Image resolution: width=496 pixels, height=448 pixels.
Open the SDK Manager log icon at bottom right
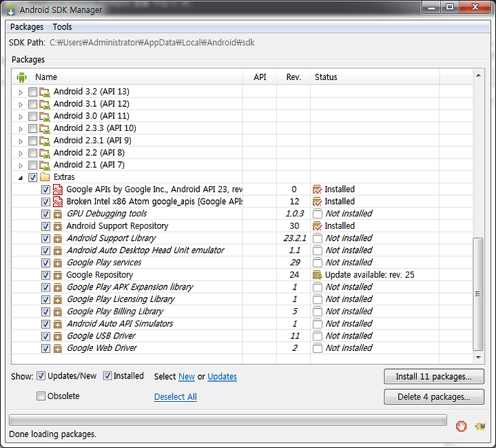(x=480, y=426)
